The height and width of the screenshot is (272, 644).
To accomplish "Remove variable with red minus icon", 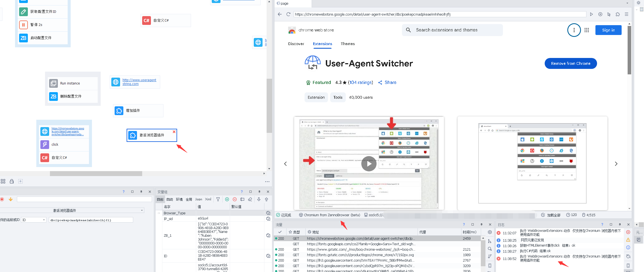I will [x=235, y=199].
